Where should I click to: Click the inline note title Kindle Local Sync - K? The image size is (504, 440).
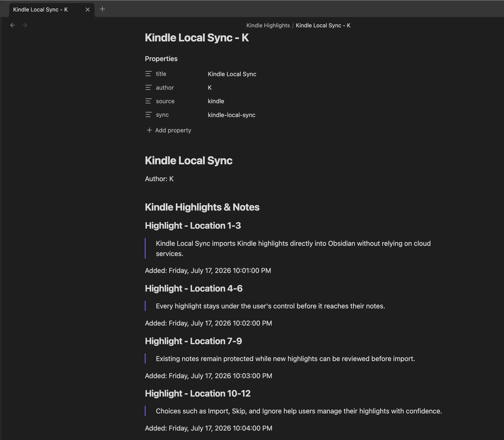[x=197, y=38]
